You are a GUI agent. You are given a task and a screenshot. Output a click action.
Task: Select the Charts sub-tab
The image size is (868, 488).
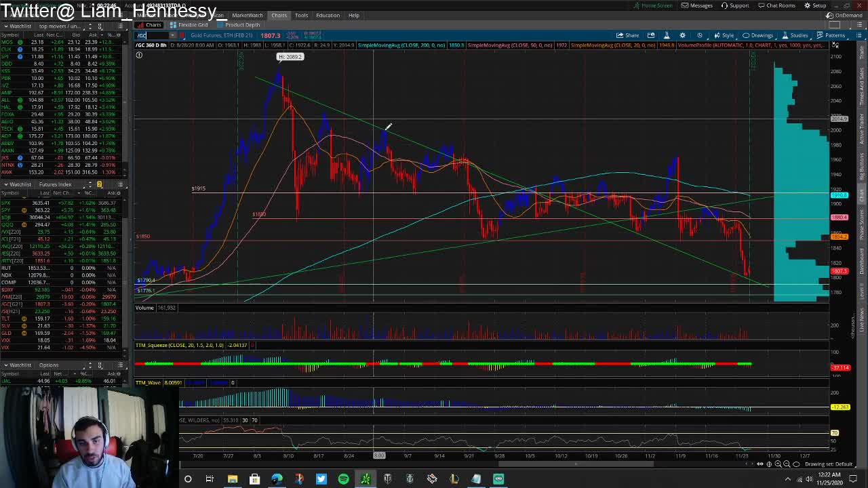click(x=151, y=25)
